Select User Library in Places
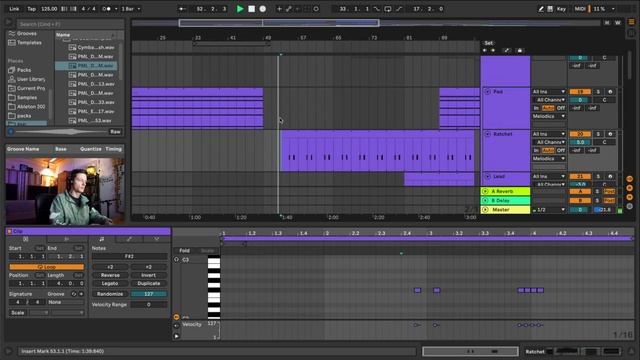The height and width of the screenshot is (360, 640). coord(31,79)
